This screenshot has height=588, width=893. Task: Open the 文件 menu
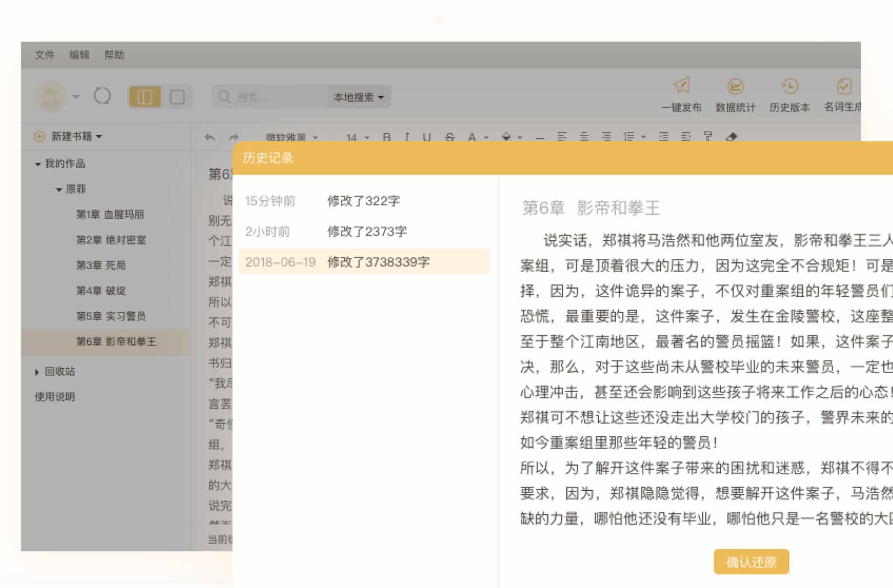pos(44,55)
